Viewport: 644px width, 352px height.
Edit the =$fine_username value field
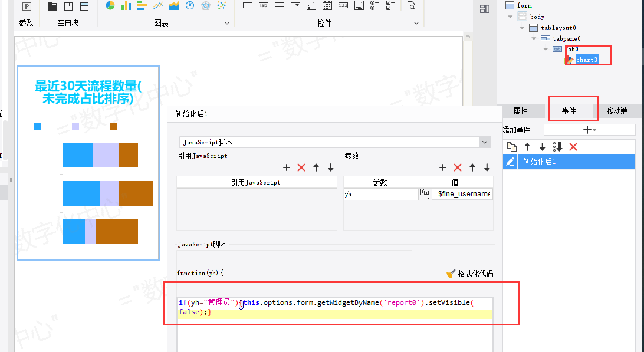pos(462,194)
